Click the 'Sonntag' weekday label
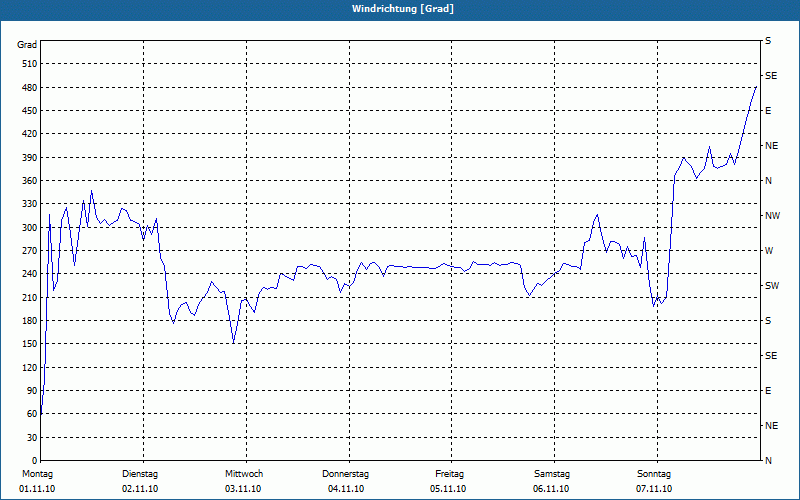Image resolution: width=800 pixels, height=500 pixels. tap(654, 474)
